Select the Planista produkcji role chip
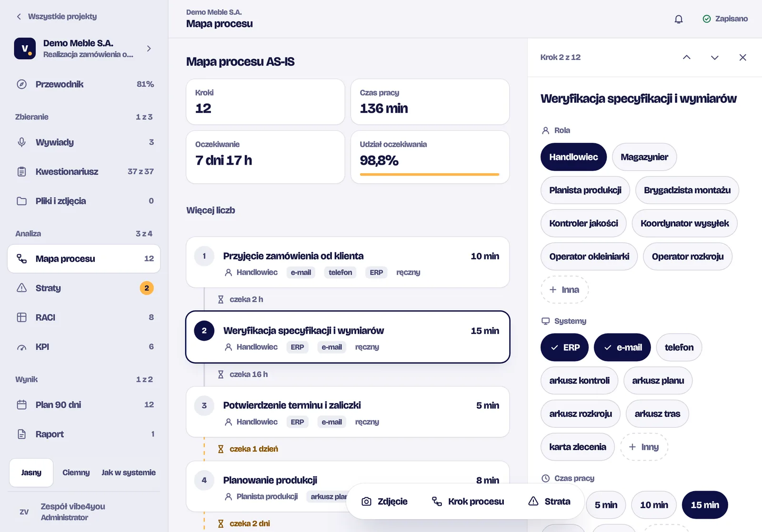The image size is (762, 532). pos(585,190)
